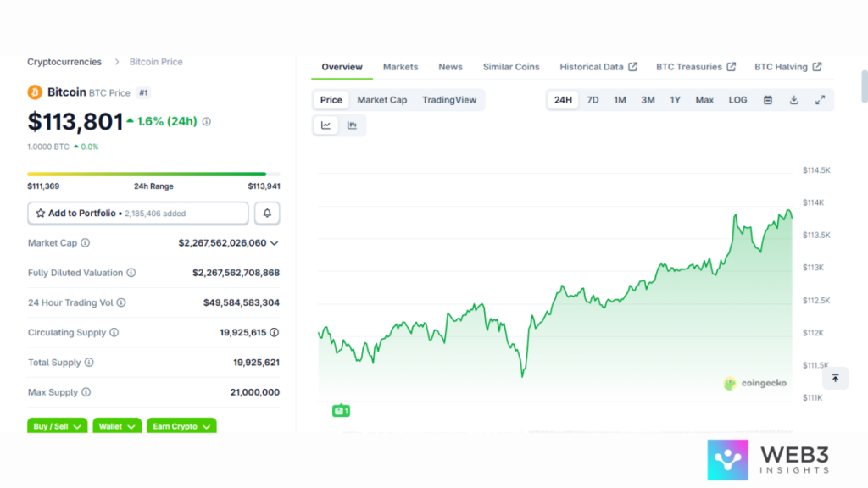Open 24 Hour Trading Vol info icon
The image size is (868, 488).
click(x=121, y=302)
